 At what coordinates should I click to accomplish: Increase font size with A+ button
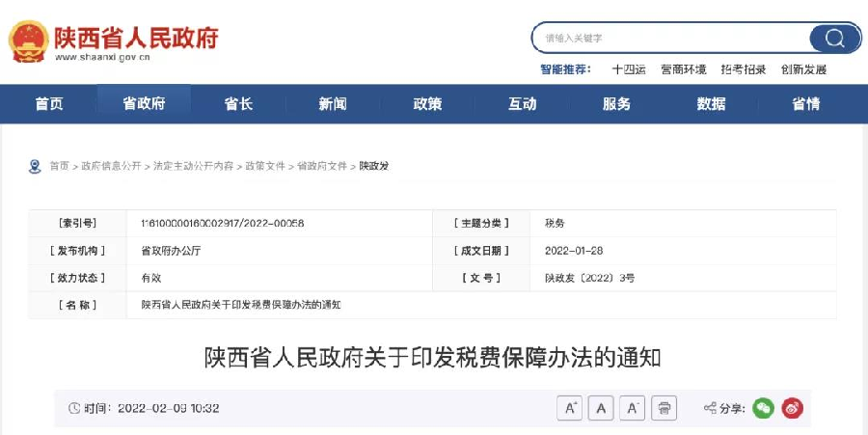(x=569, y=408)
